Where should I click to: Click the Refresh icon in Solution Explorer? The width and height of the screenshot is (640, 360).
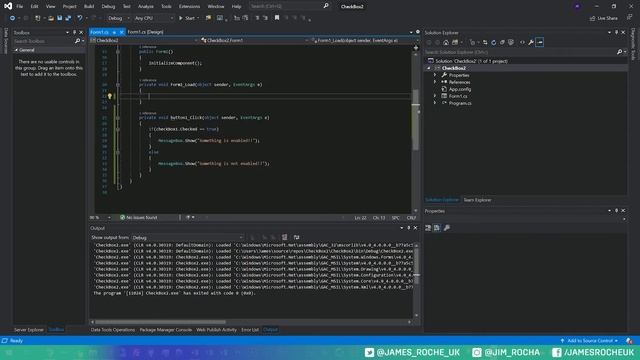493,42
